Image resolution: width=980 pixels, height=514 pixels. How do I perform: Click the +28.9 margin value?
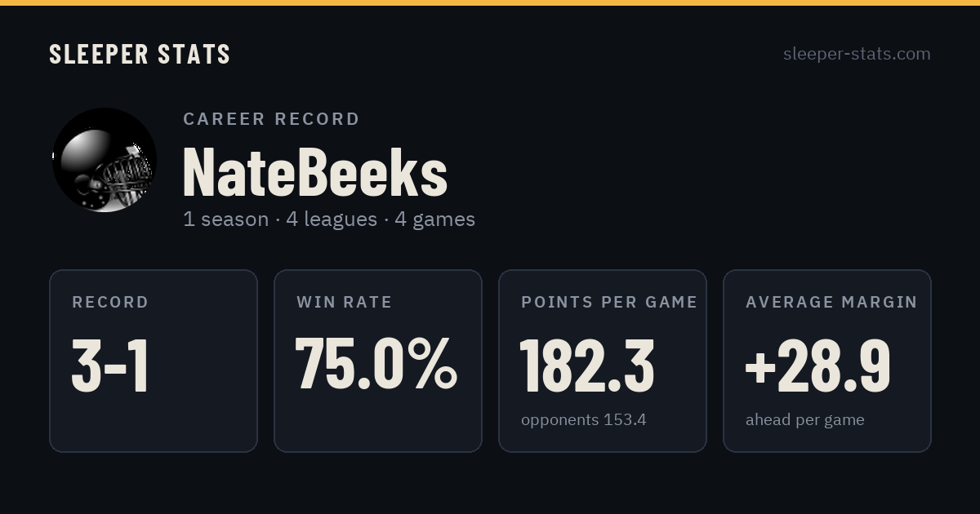coord(817,366)
